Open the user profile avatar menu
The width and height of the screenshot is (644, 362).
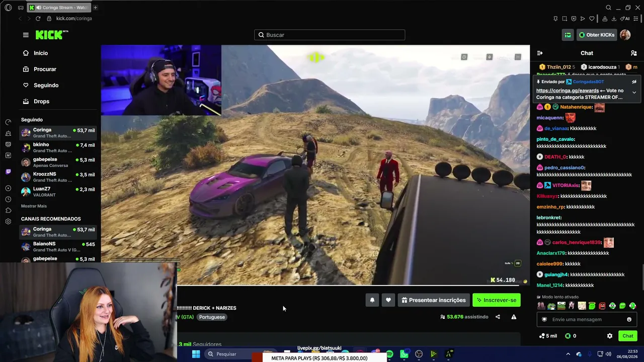click(x=625, y=35)
